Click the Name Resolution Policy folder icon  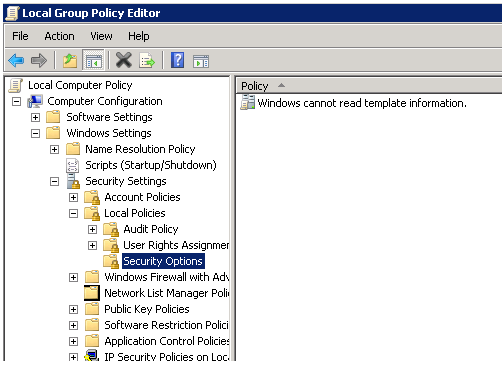(x=73, y=149)
